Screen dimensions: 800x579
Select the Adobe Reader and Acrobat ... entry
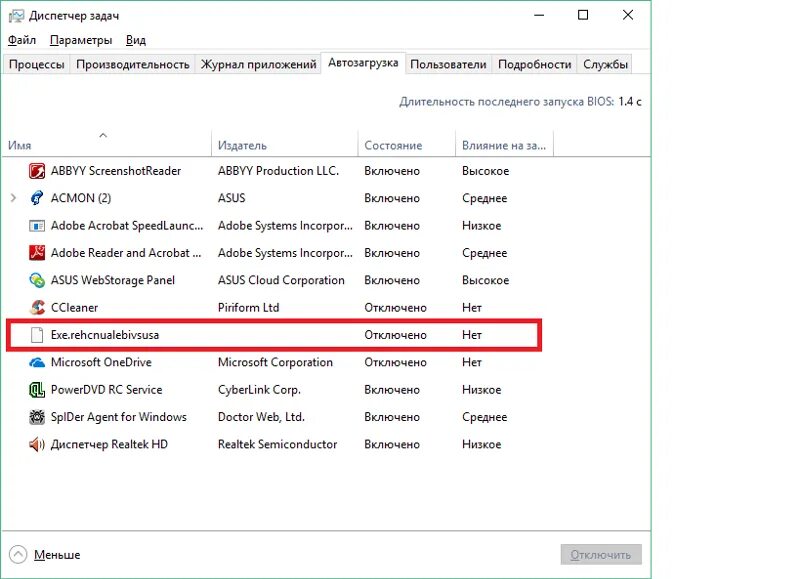[x=126, y=253]
